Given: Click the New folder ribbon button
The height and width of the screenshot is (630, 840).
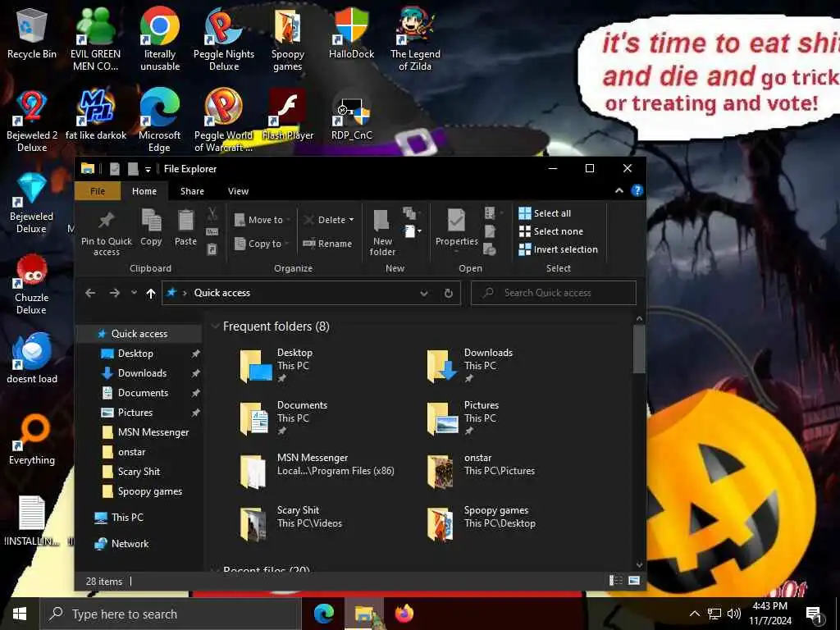Looking at the screenshot, I should coord(382,232).
